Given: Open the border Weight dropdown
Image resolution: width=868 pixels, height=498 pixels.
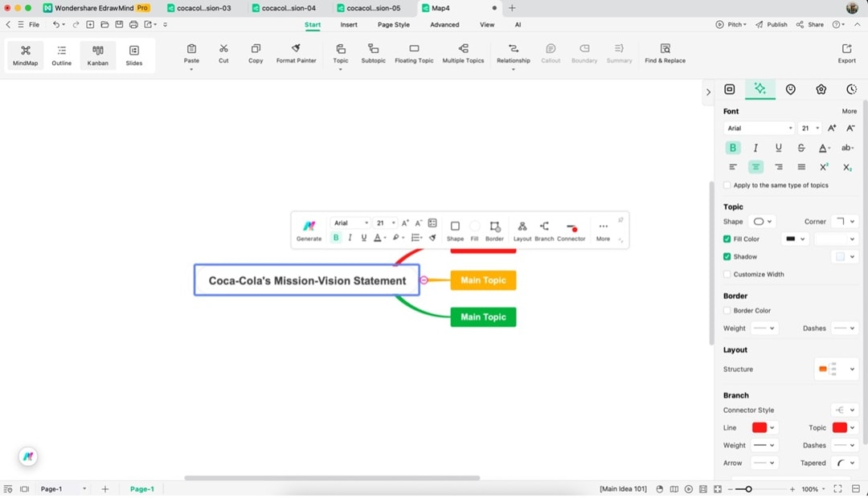Looking at the screenshot, I should (764, 329).
